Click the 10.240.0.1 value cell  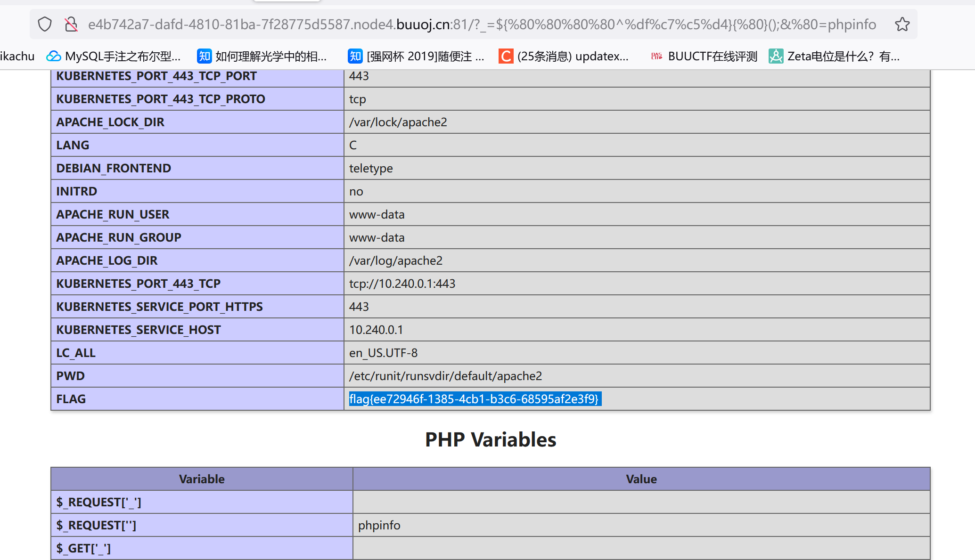pos(637,330)
